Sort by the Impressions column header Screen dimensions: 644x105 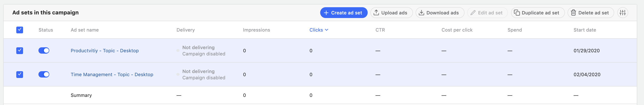pos(256,30)
